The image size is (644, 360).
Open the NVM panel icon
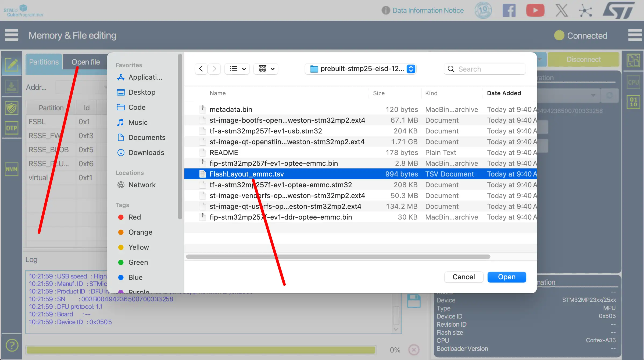pos(12,169)
